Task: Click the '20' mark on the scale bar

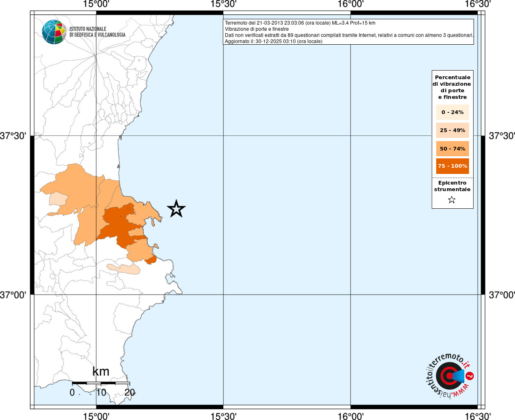Action: pyautogui.click(x=130, y=393)
